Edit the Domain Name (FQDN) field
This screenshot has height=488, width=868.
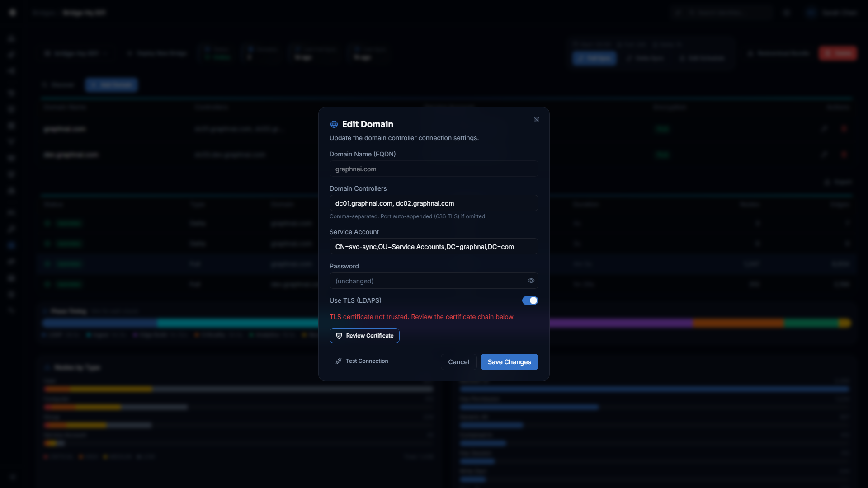(x=433, y=169)
